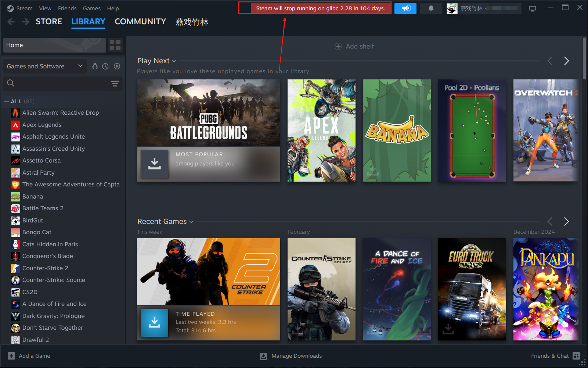Open the Friends menu
Image resolution: width=588 pixels, height=368 pixels.
(67, 8)
